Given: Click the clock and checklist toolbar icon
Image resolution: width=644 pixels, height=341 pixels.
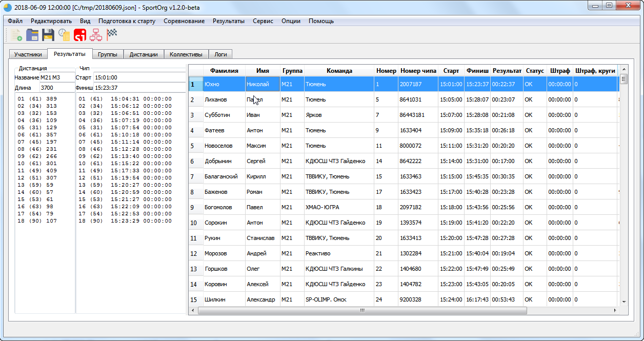Looking at the screenshot, I should [64, 35].
